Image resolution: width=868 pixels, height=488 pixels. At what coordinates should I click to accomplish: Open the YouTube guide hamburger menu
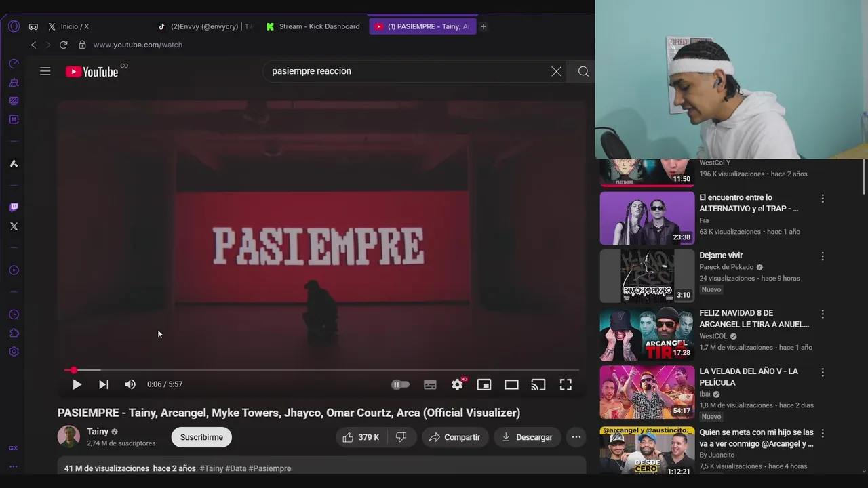(x=45, y=71)
